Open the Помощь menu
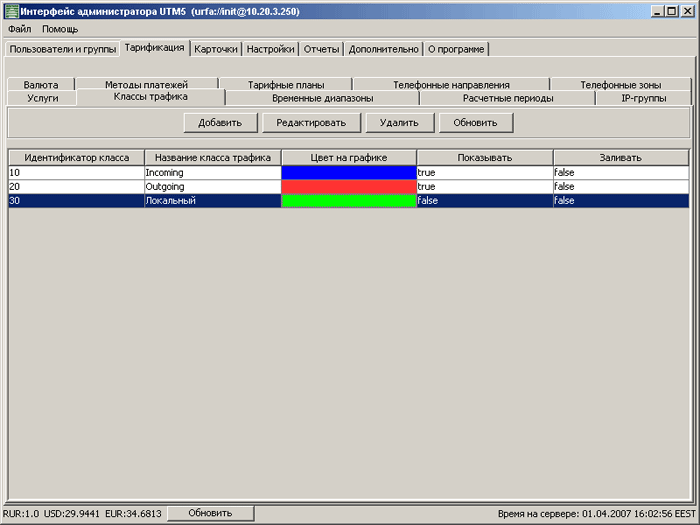This screenshot has width=700, height=525. pyautogui.click(x=60, y=29)
